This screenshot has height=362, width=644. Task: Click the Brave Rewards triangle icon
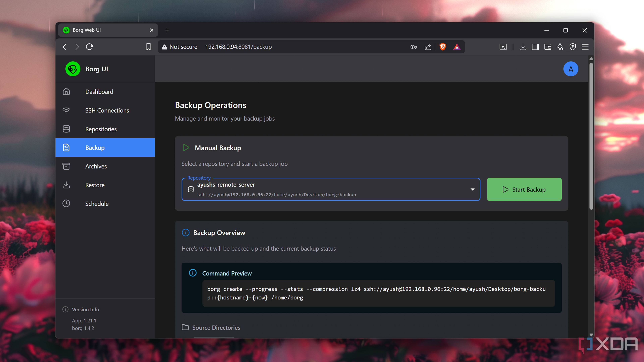pyautogui.click(x=457, y=47)
